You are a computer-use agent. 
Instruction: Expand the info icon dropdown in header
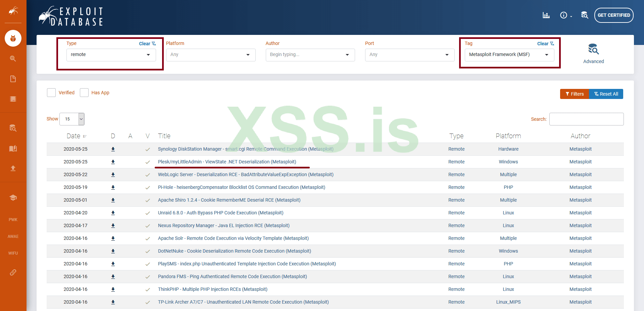click(566, 15)
